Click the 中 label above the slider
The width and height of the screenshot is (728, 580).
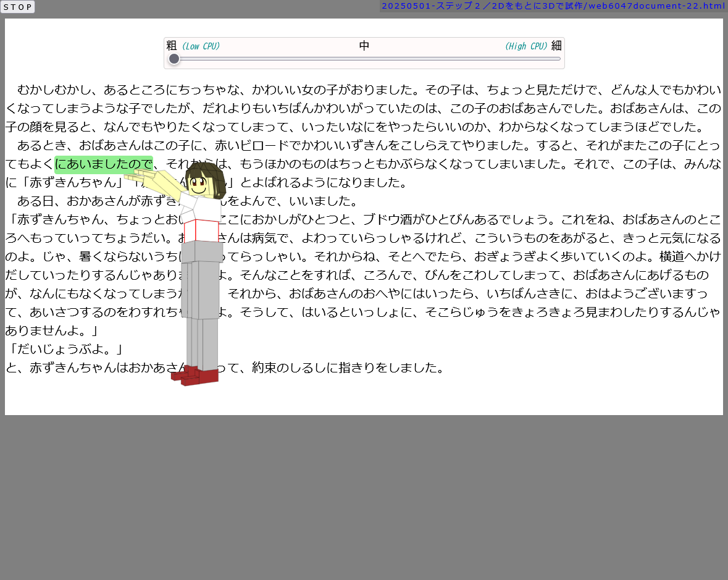[x=364, y=46]
